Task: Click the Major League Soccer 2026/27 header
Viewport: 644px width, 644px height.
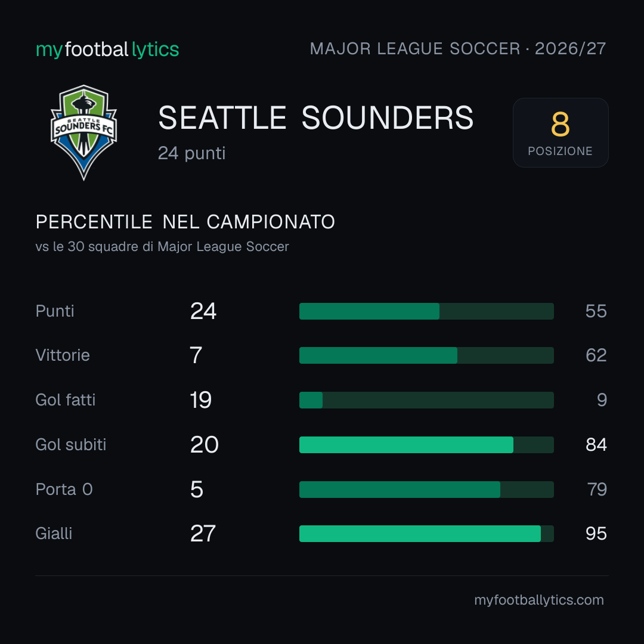Action: 457,49
